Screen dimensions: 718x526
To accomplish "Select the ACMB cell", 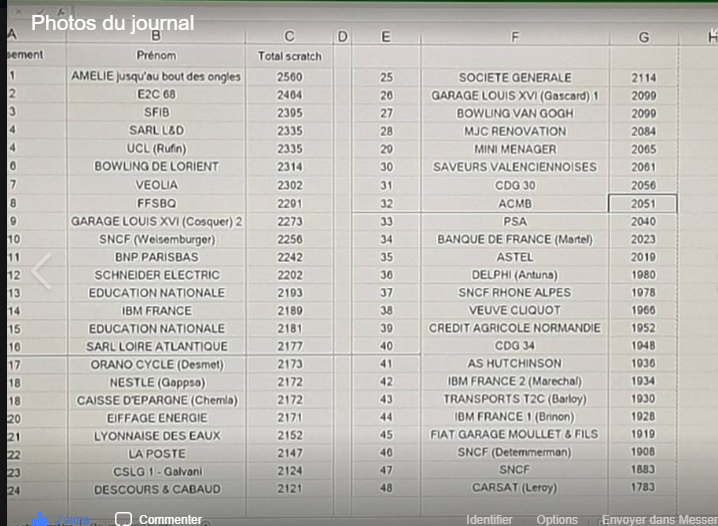I will [515, 203].
